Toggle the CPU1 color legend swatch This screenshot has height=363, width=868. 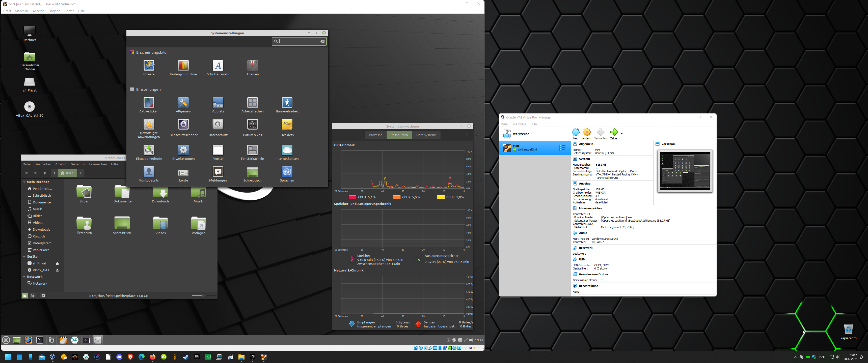click(x=352, y=197)
